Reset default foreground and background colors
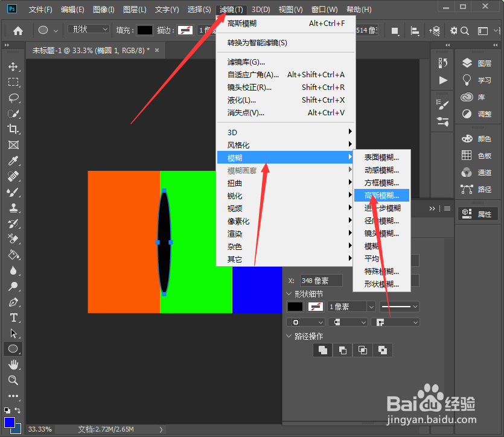 coord(7,410)
